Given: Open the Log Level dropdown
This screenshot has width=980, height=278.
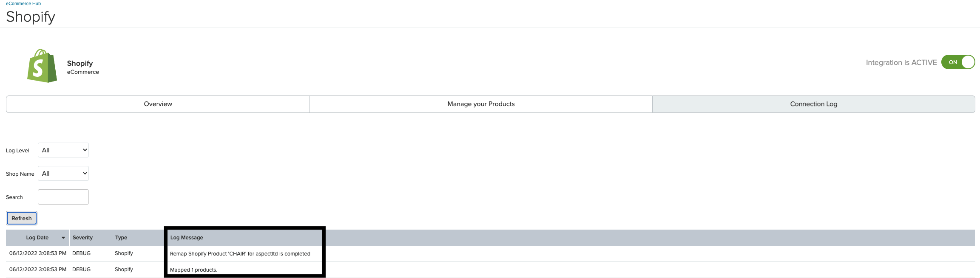Looking at the screenshot, I should pos(63,150).
